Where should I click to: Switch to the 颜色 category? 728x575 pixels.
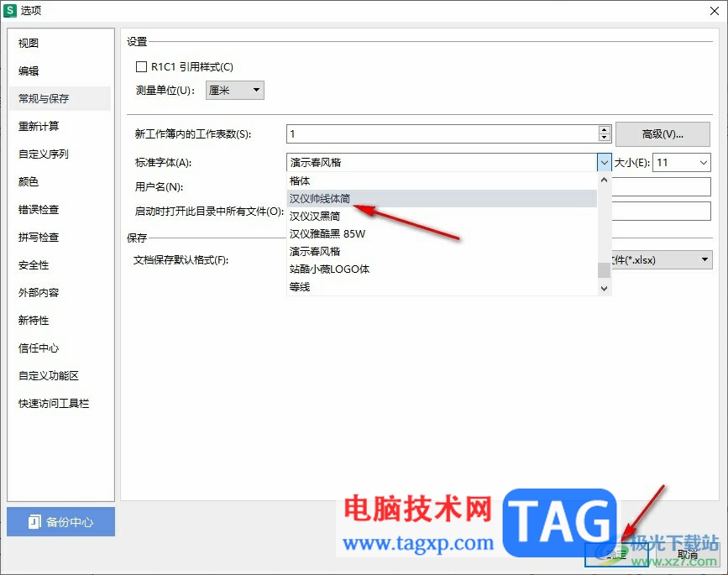pos(29,181)
